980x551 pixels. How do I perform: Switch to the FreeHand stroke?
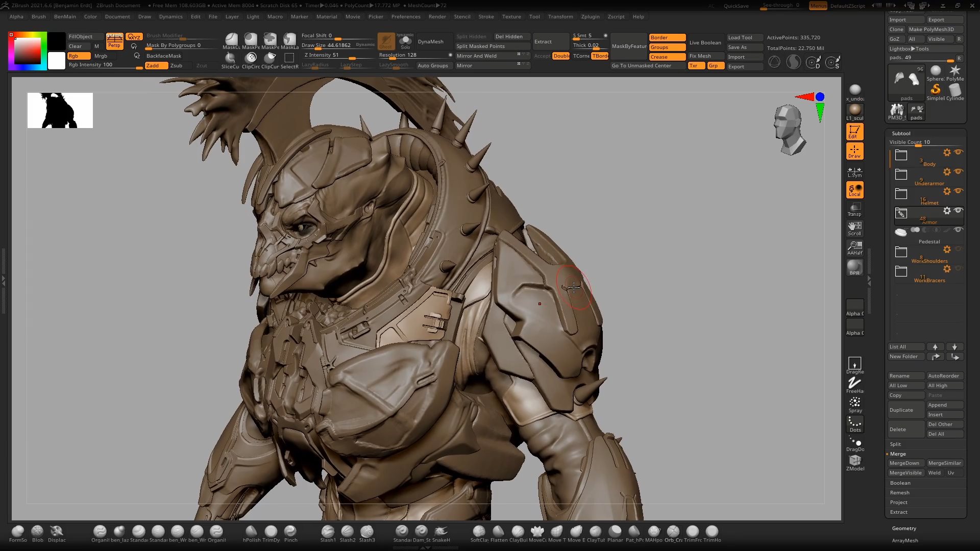tap(855, 384)
